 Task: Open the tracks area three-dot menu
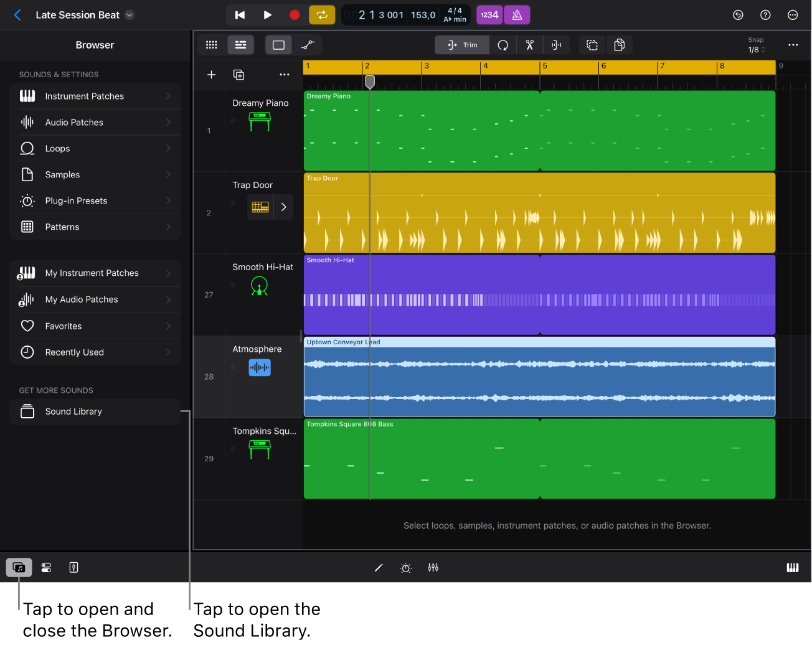[x=793, y=45]
